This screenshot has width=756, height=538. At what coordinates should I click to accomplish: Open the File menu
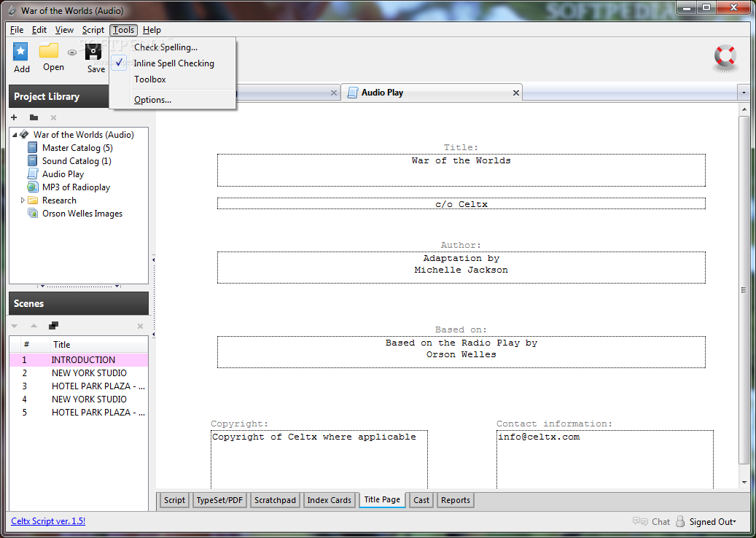pos(17,30)
